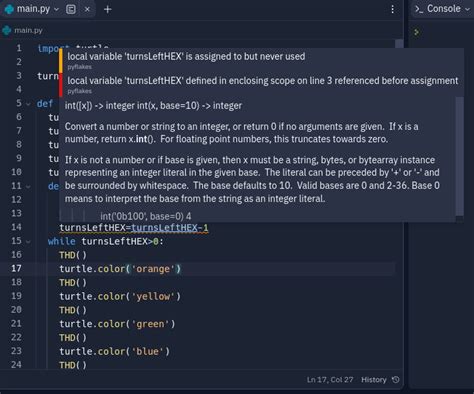Viewport: 474px width, 394px height.
Task: Click the def keyword on line 5
Action: 45,104
